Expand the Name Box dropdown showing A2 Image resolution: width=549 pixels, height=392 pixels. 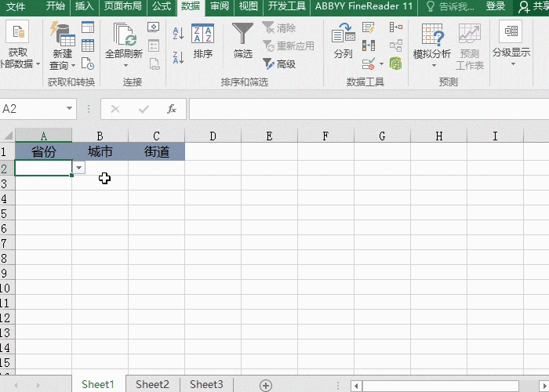tap(70, 109)
